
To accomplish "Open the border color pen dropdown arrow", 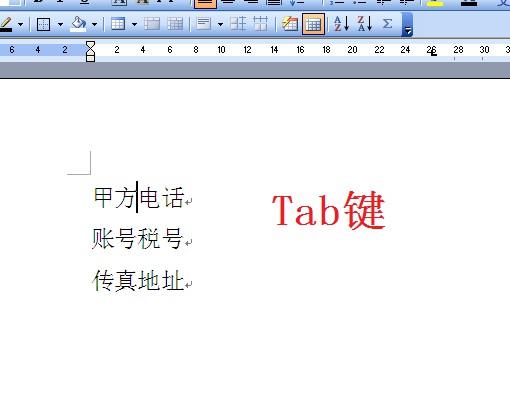I will coord(21,24).
